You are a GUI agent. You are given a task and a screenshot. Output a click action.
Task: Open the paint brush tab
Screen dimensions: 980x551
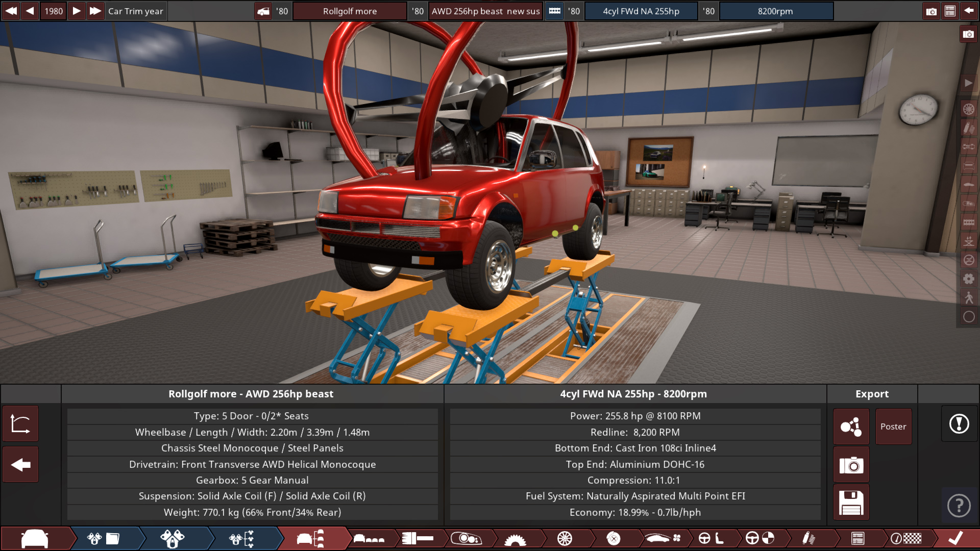(418, 538)
